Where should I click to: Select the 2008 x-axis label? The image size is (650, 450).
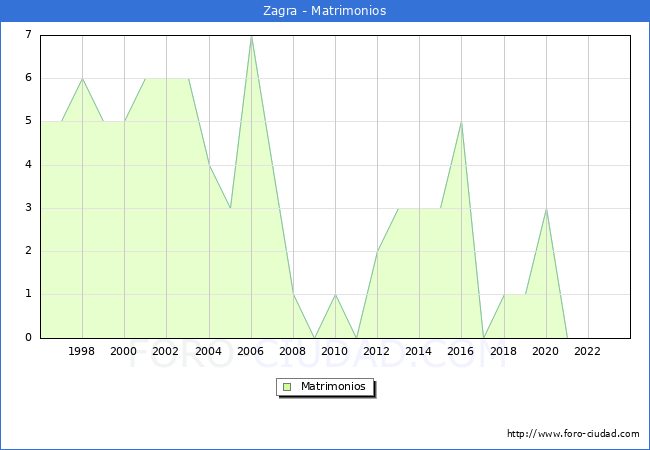(293, 351)
